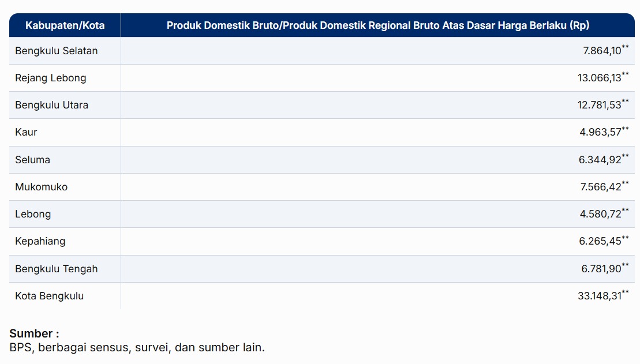
Task: Click the Kaur region cell
Action: tap(27, 132)
